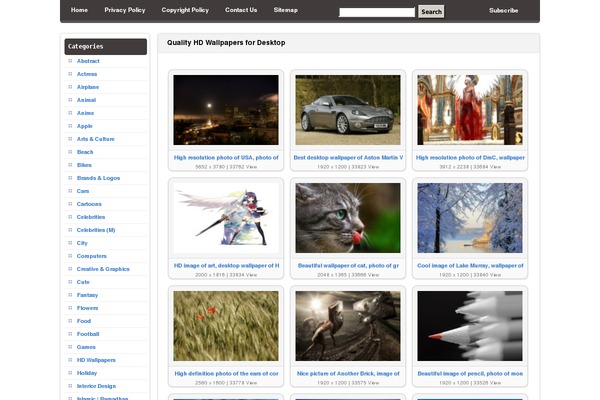This screenshot has height=400, width=600.
Task: Click 'Cool image of Lake Murray' title
Action: coord(470,265)
